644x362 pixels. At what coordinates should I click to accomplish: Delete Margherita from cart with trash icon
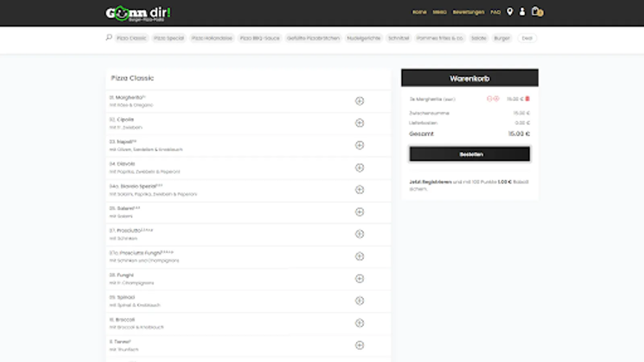tap(527, 99)
